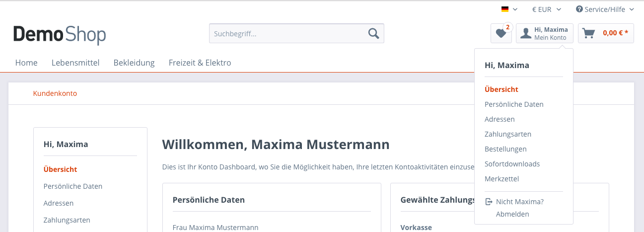Click the user account avatar icon

[x=526, y=33]
